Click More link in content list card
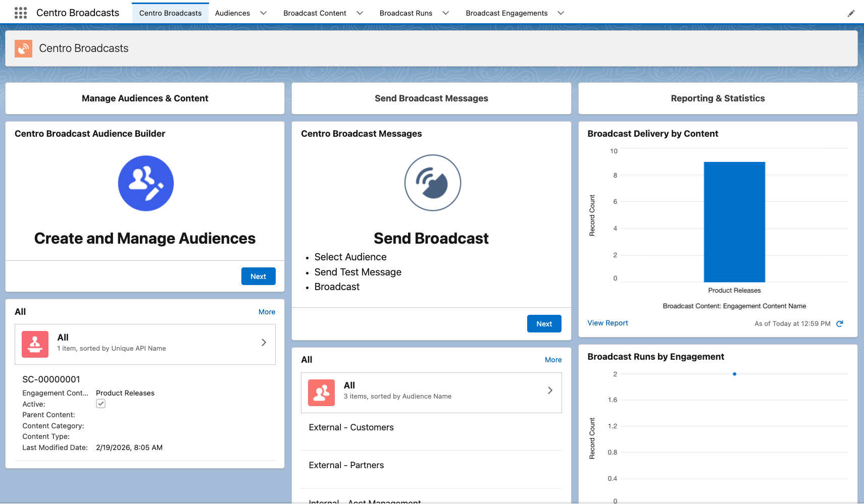The image size is (864, 504). 267,312
